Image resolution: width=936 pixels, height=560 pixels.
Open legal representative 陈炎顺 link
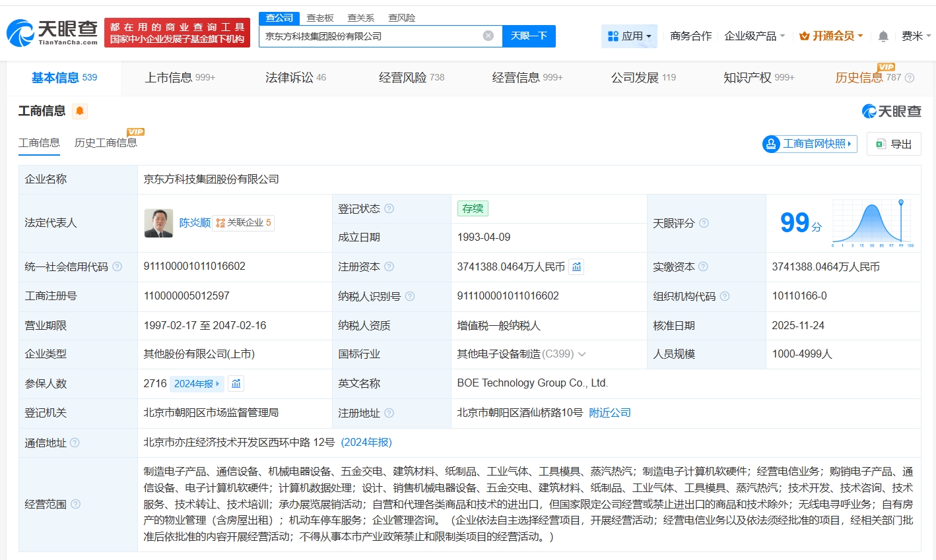(x=195, y=223)
